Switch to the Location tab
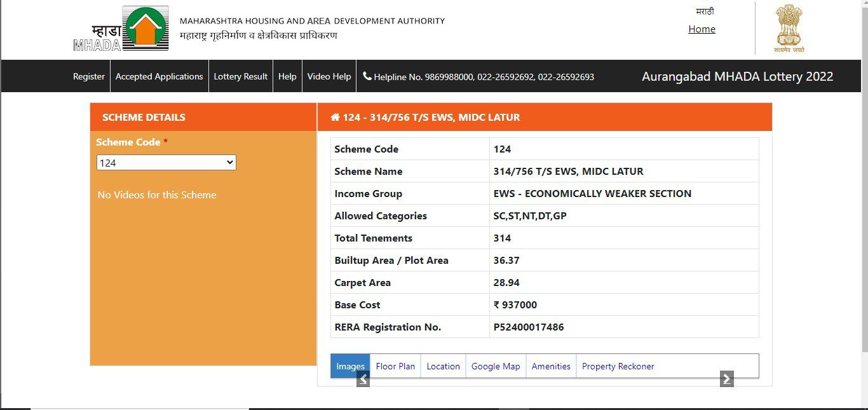This screenshot has width=868, height=410. [443, 366]
